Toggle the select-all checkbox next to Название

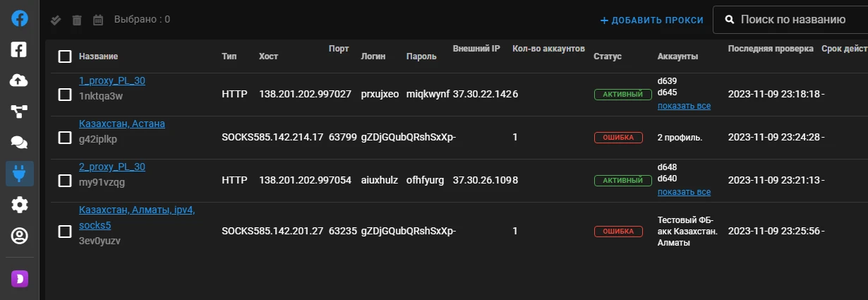pos(65,56)
